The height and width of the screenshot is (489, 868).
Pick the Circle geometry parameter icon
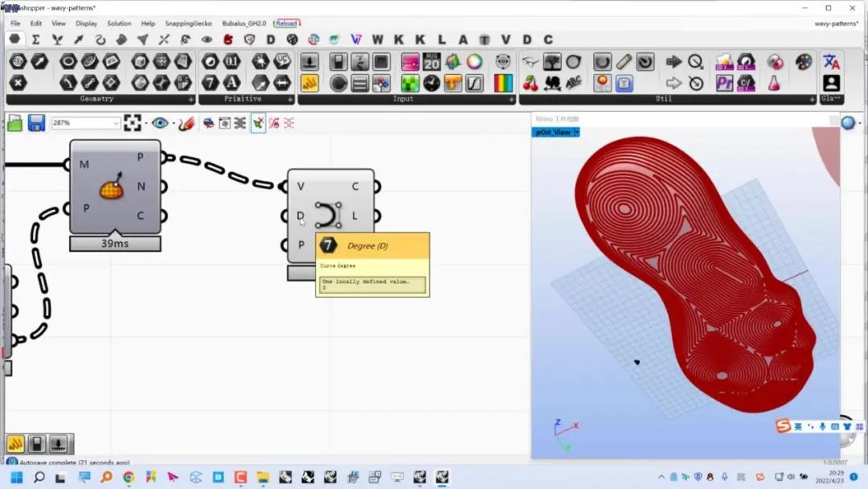(68, 61)
